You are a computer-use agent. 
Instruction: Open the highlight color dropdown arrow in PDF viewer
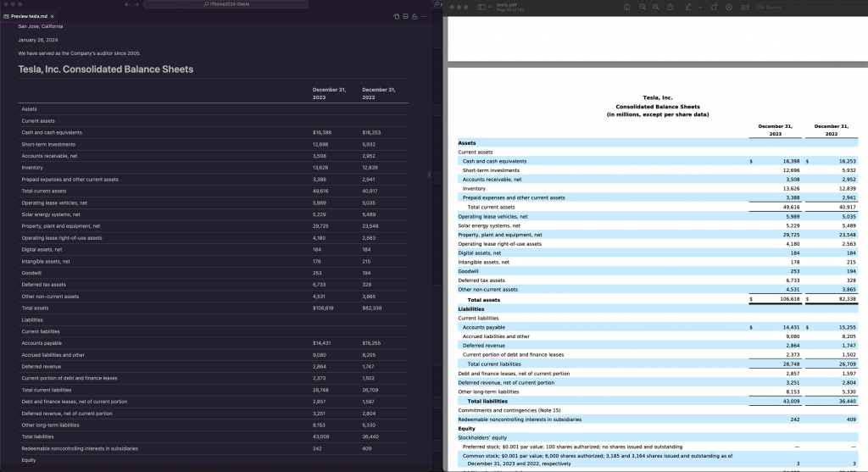[x=700, y=7]
